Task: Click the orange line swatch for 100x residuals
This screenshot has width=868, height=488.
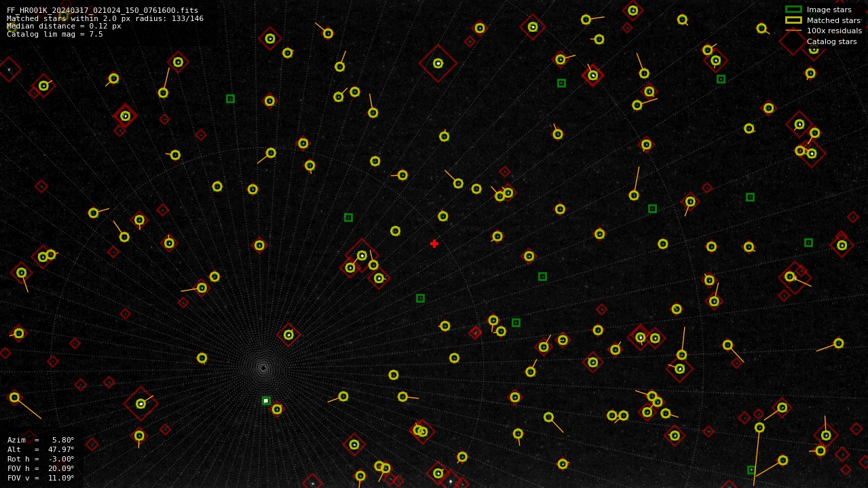Action: pos(793,31)
